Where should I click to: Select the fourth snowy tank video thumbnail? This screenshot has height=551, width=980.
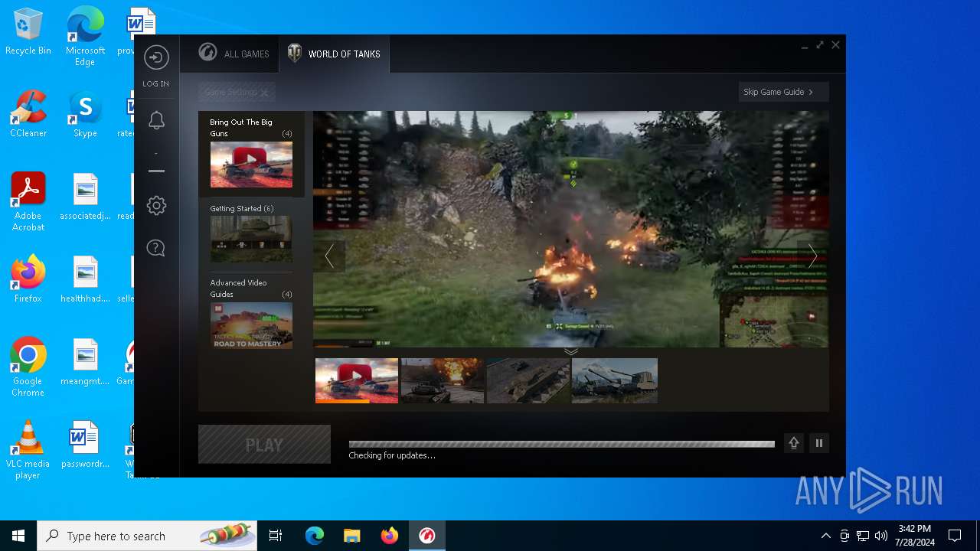(x=615, y=380)
